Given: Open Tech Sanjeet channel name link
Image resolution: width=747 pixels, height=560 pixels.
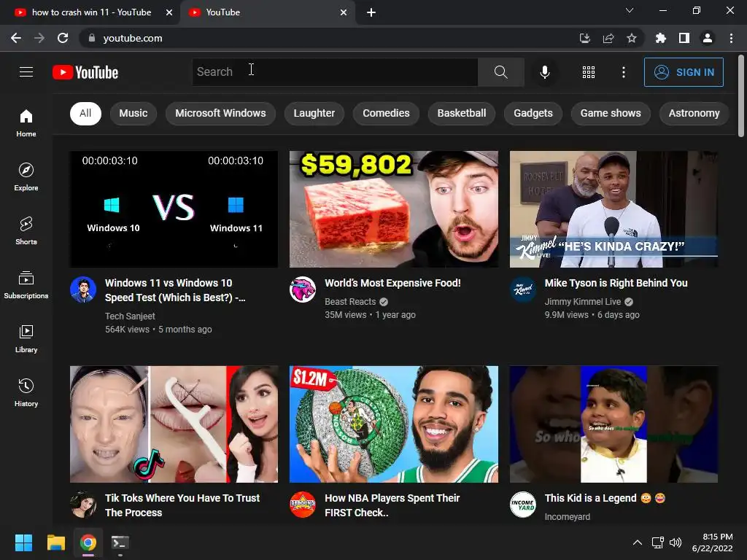Looking at the screenshot, I should [x=130, y=316].
